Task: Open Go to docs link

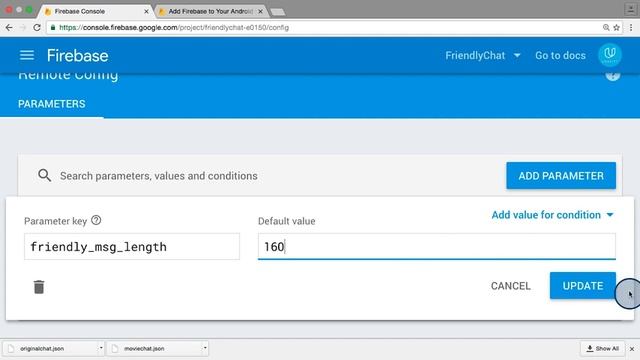Action: (560, 56)
